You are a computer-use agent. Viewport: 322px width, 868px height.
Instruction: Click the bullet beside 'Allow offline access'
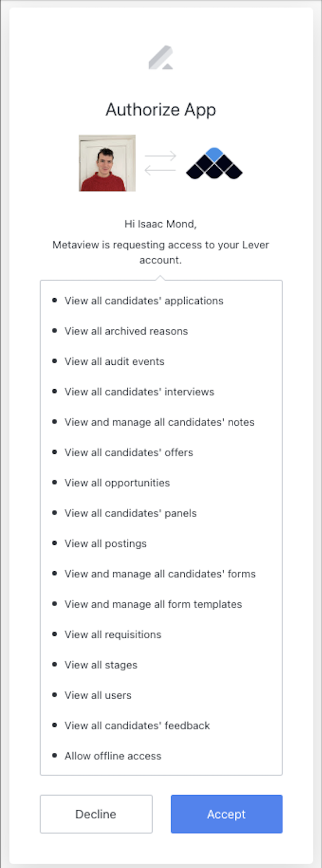pyautogui.click(x=54, y=755)
